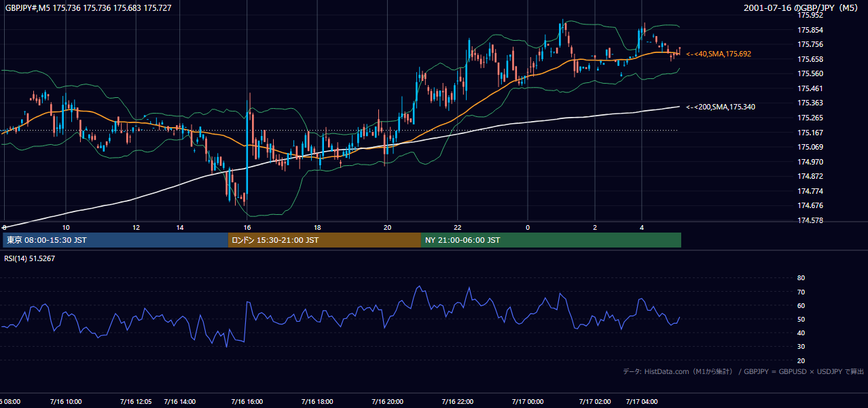Click the 200 SMA 175.340 label

721,107
